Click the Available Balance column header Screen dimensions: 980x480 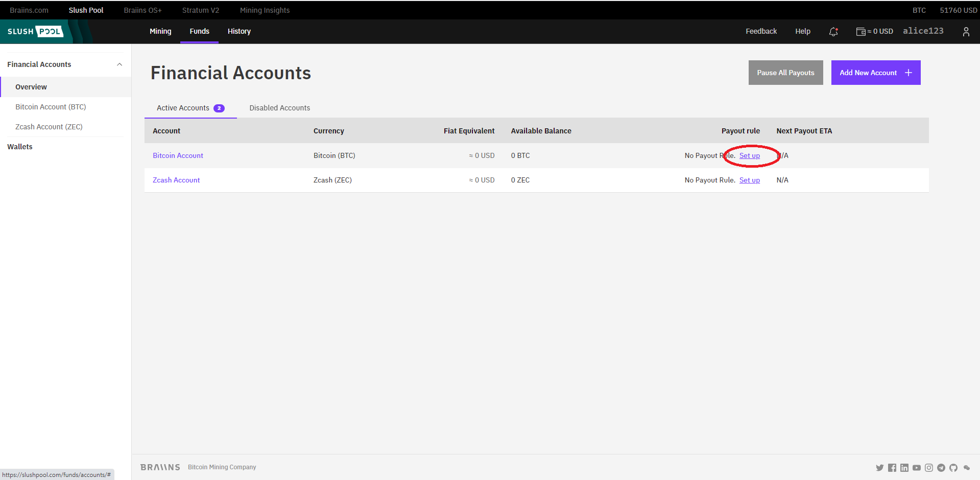tap(541, 131)
